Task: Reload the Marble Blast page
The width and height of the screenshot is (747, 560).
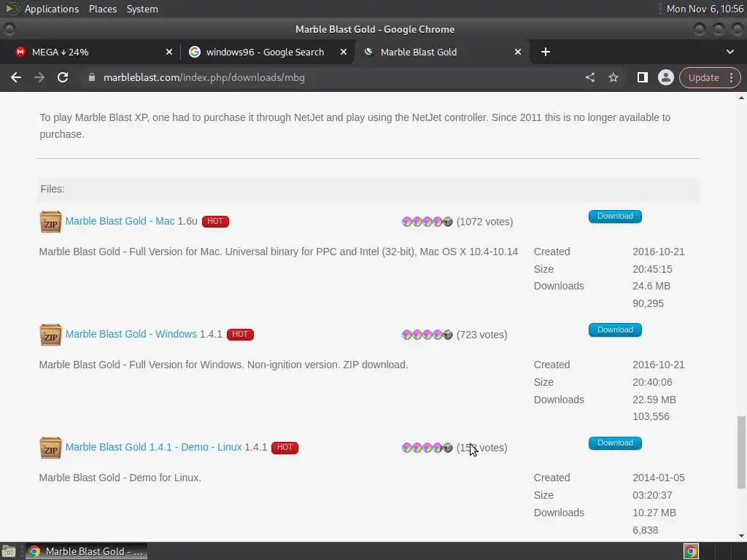Action: (x=63, y=77)
